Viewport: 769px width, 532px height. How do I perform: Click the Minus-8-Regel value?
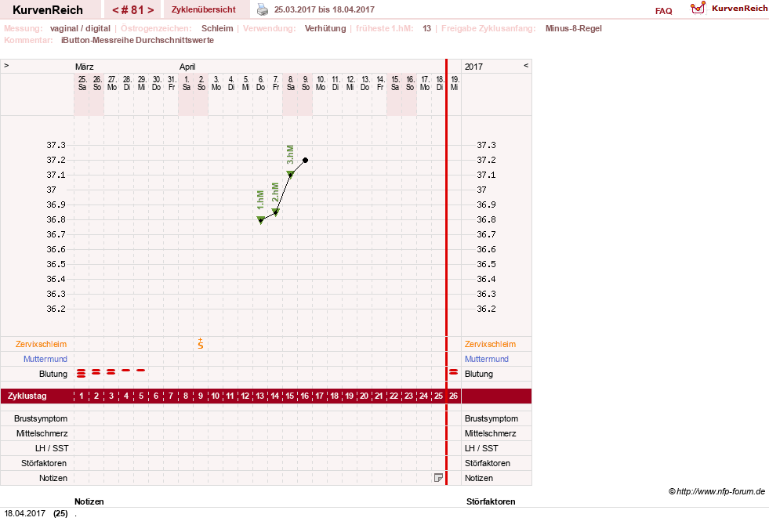click(x=573, y=28)
